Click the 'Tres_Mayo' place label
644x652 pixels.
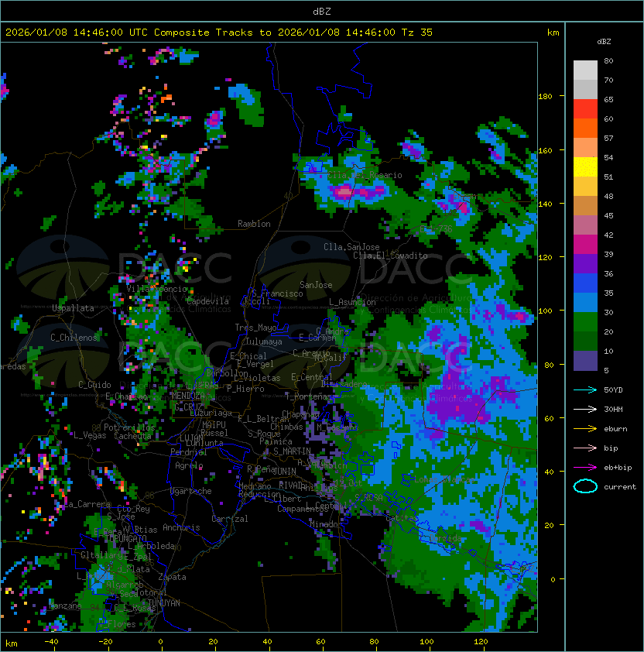pyautogui.click(x=255, y=328)
